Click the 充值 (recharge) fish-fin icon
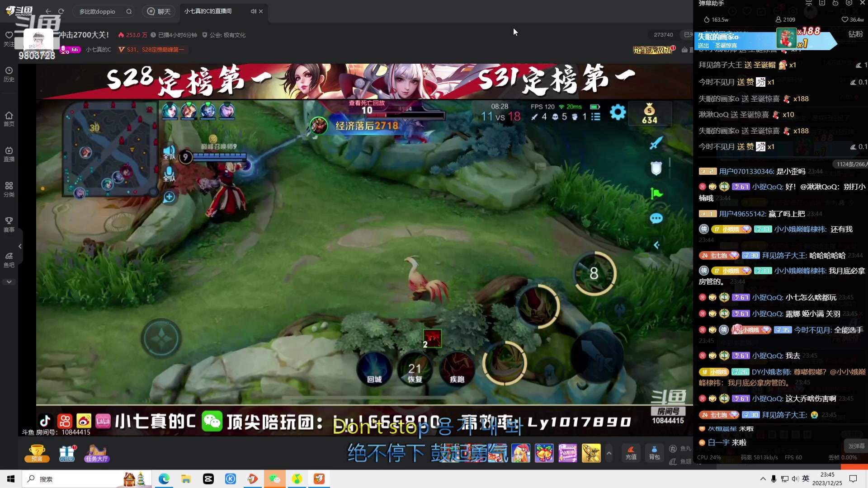 [631, 453]
